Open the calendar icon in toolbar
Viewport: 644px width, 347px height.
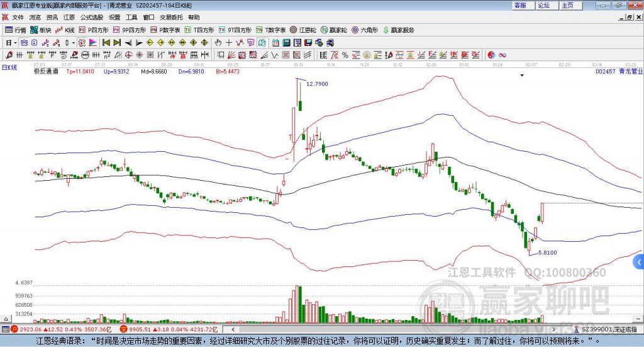coord(275,43)
